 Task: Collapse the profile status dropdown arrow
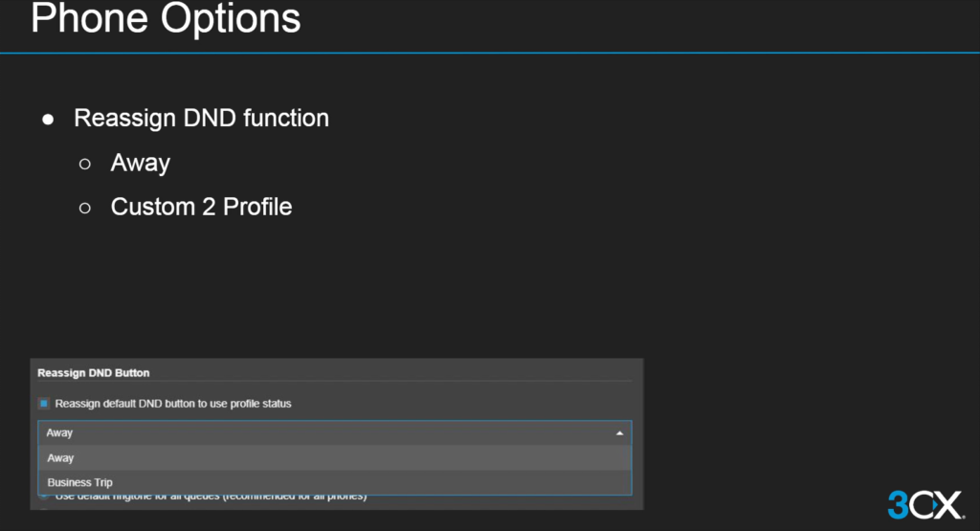pyautogui.click(x=619, y=433)
